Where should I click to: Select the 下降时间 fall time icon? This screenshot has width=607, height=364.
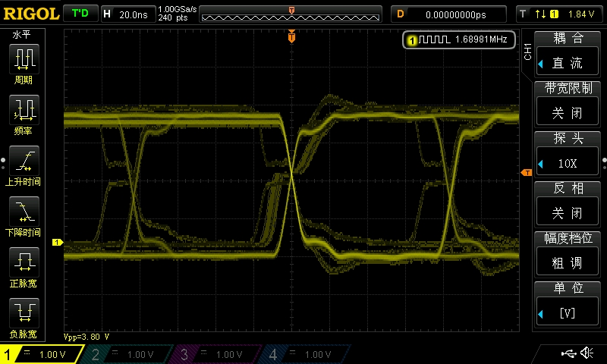click(24, 212)
